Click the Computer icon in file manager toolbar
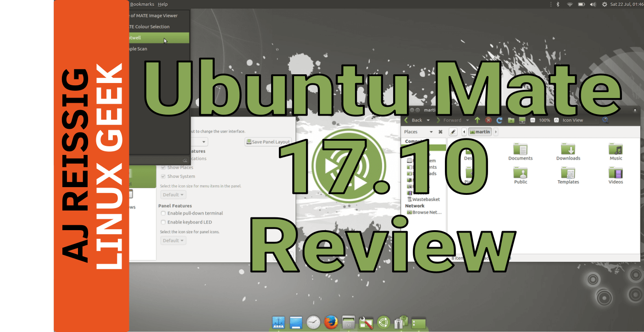 522,120
